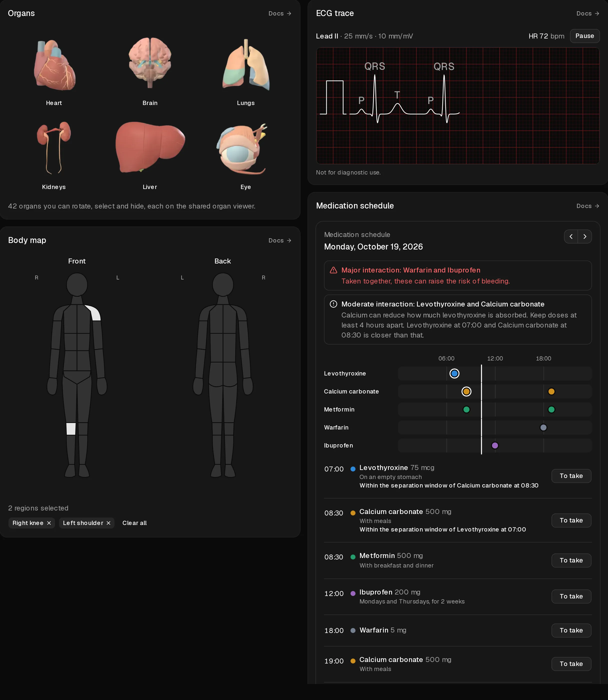This screenshot has width=608, height=700.
Task: Select the head on the front figure
Action: click(x=77, y=284)
